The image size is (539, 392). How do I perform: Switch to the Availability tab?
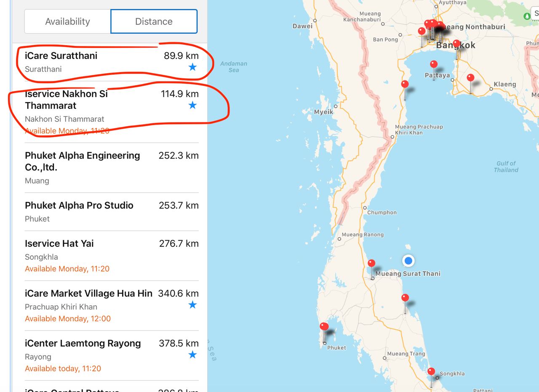click(x=68, y=21)
